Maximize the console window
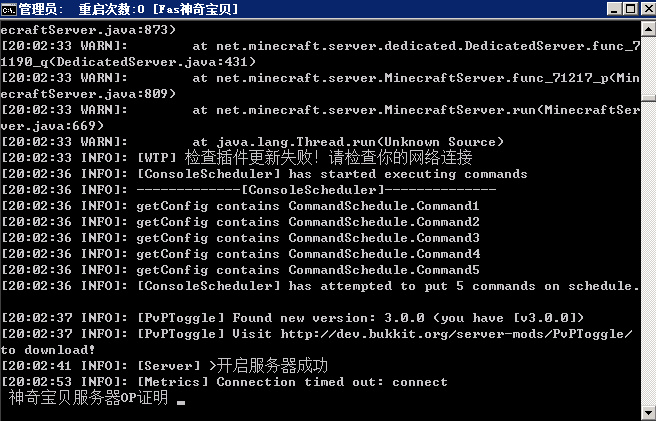Screen dimensions: 656x421 click(x=630, y=9)
